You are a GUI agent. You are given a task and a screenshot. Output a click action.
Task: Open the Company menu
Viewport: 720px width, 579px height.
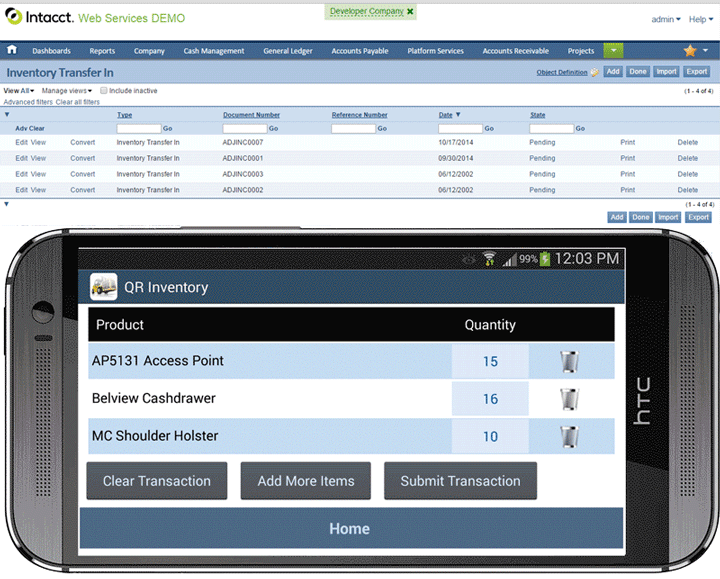(149, 51)
